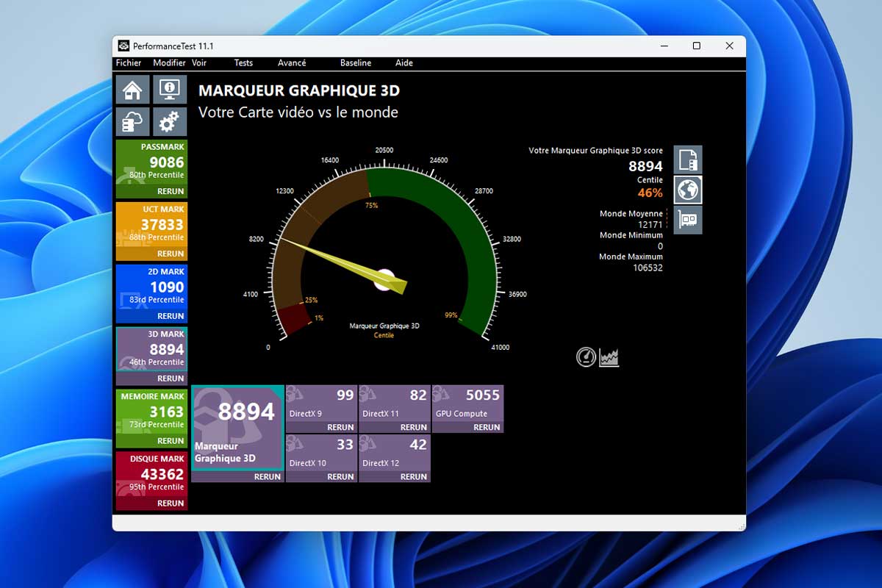
Task: Open the Fichier menu
Action: pos(129,63)
